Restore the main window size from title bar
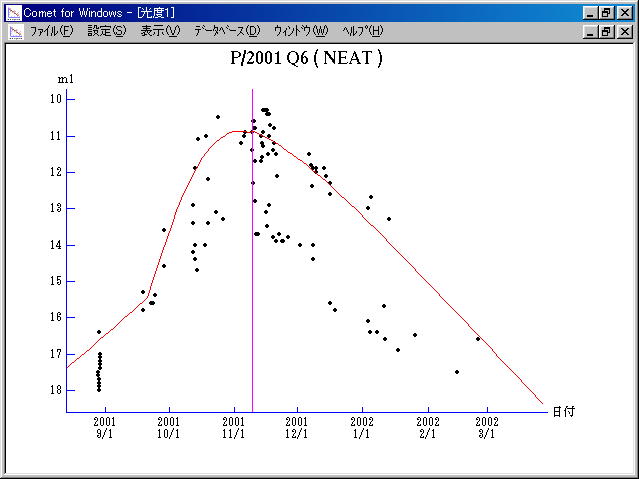The image size is (639, 479). pyautogui.click(x=606, y=12)
